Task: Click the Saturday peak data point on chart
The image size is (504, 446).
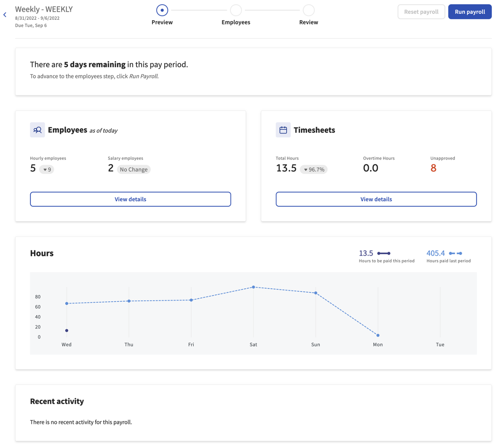Action: (253, 287)
